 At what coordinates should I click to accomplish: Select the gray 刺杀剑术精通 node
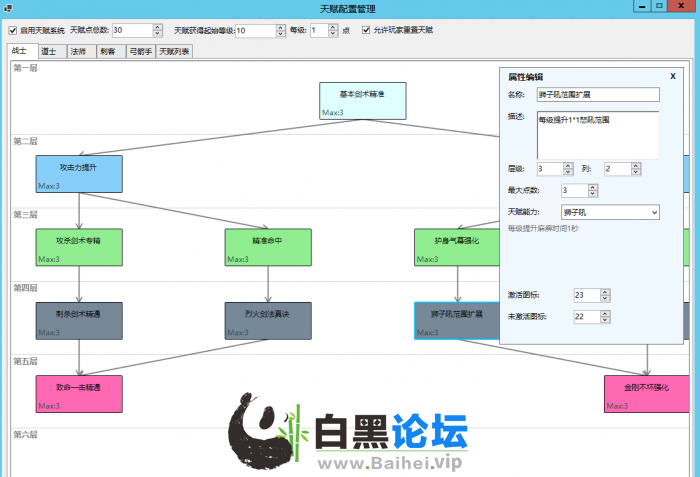coord(78,320)
